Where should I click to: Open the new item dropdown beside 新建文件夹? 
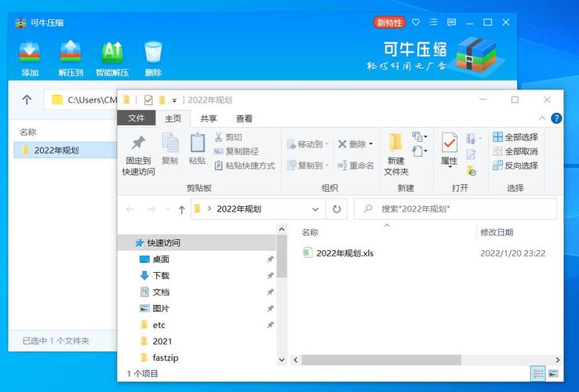click(x=420, y=137)
